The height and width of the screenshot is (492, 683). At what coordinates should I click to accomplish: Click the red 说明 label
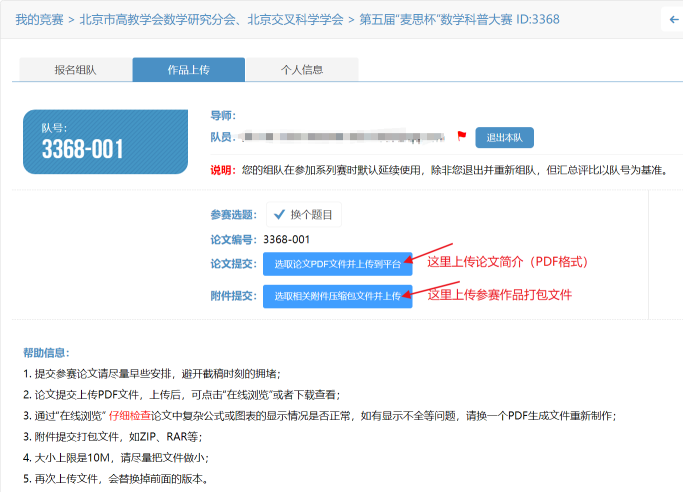click(223, 170)
